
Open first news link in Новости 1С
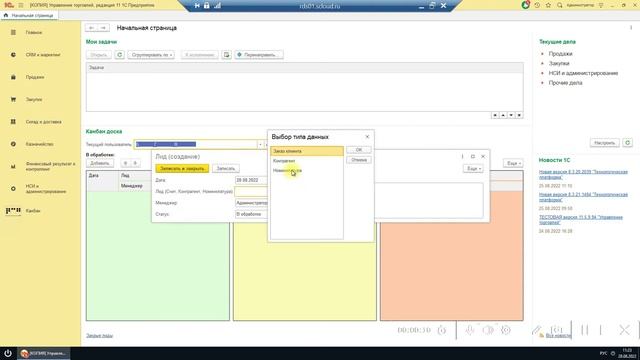coord(583,174)
